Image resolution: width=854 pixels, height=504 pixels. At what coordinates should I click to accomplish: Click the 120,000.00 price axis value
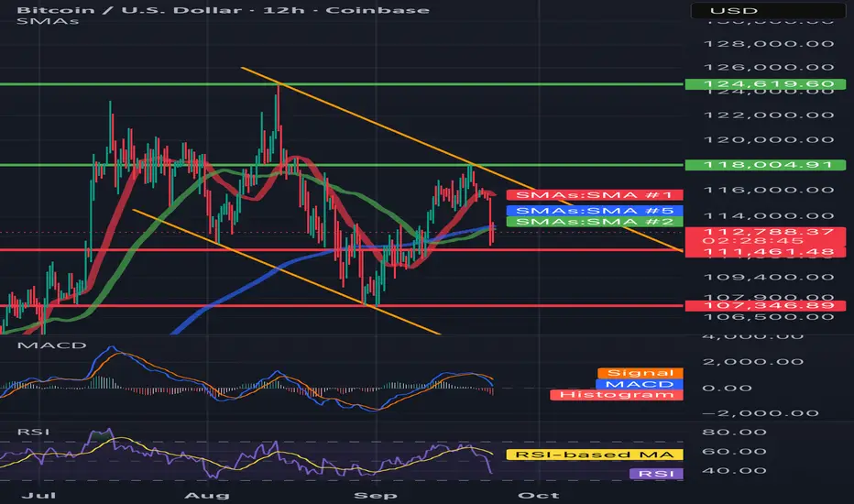coord(769,139)
